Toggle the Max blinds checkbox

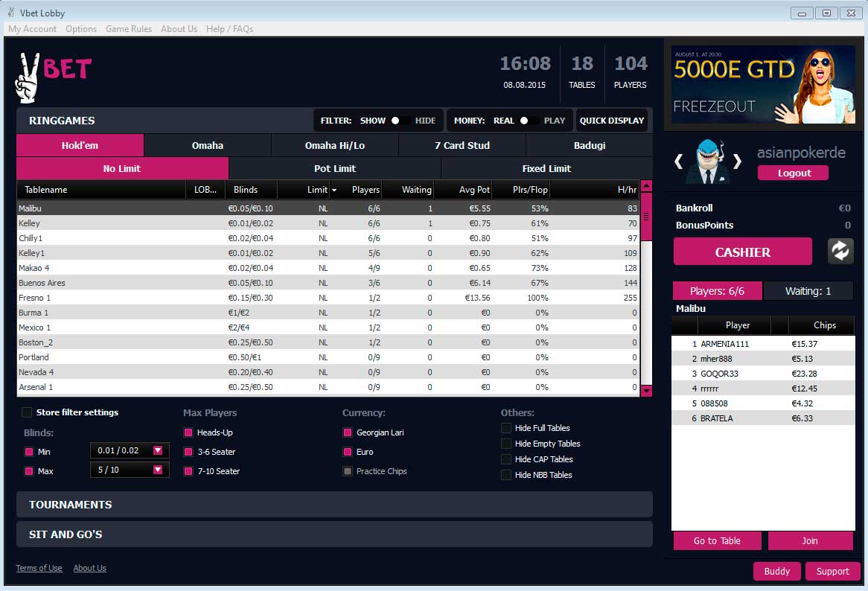[x=29, y=471]
